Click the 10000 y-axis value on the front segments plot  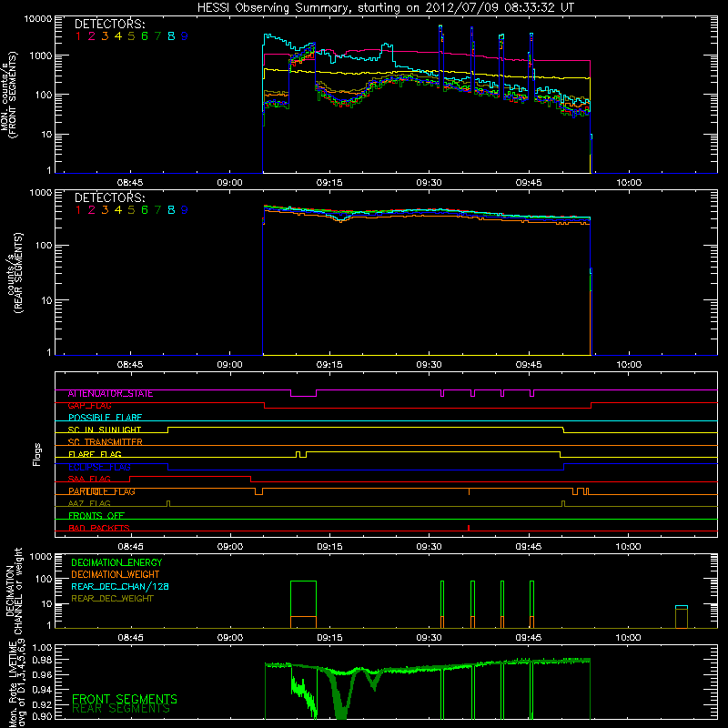click(37, 19)
